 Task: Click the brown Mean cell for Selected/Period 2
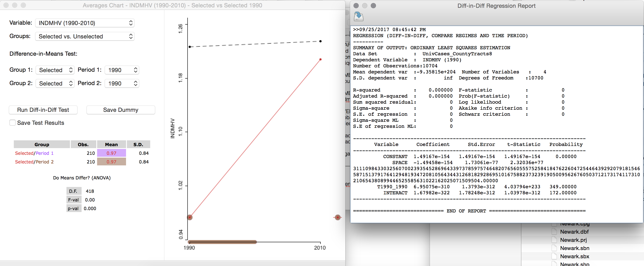(x=111, y=162)
